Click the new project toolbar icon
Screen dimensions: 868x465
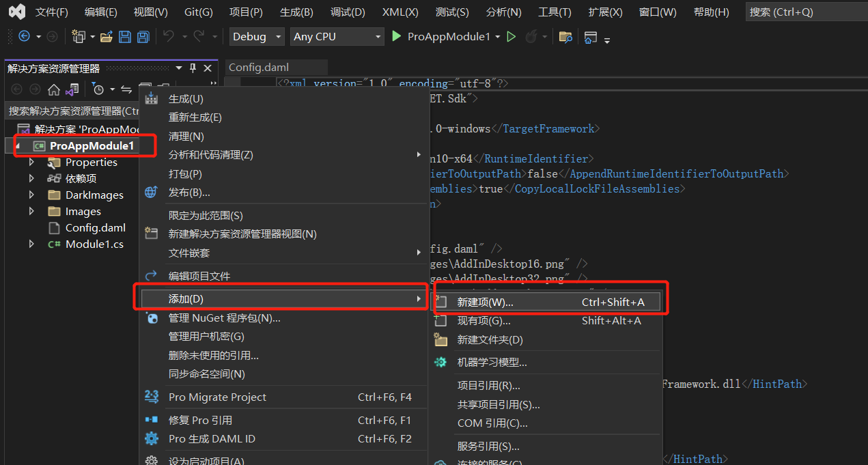(x=79, y=37)
